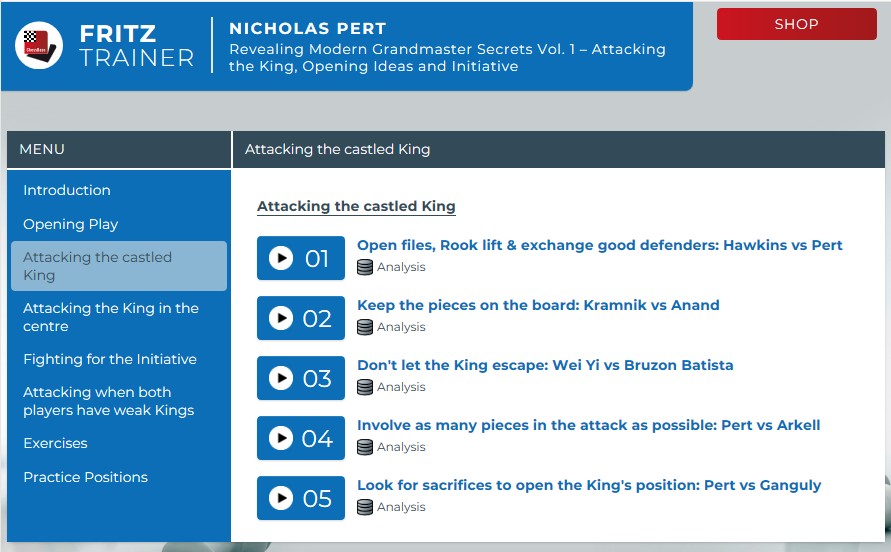Viewport: 891px width, 552px height.
Task: Open link 'Keep the pieces on the board'
Action: click(x=538, y=305)
